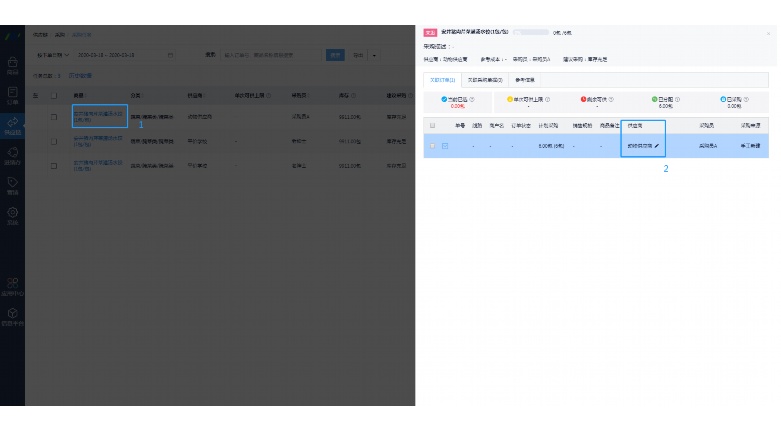Click the 手工新建 cell in the highlighted row
The image size is (781, 431).
(x=750, y=146)
